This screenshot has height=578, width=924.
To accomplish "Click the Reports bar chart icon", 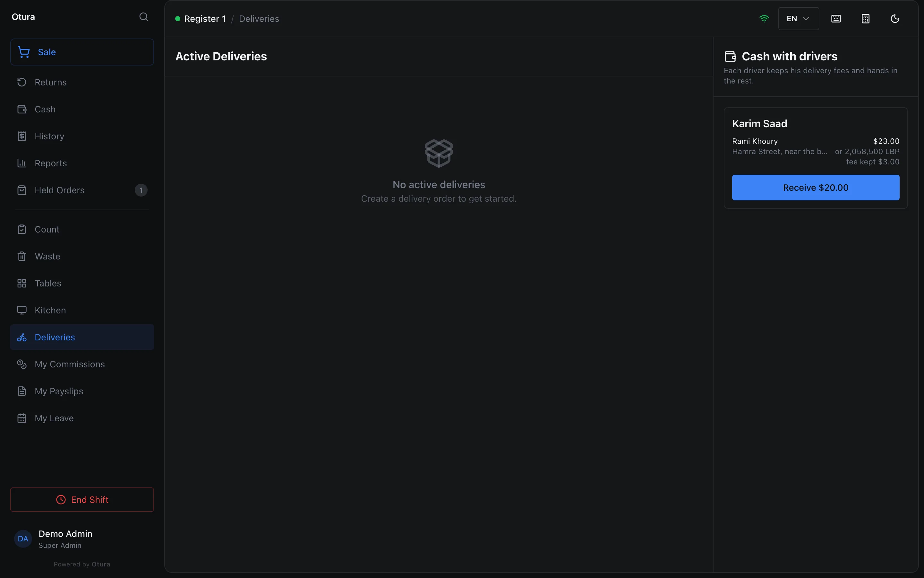I will [22, 163].
